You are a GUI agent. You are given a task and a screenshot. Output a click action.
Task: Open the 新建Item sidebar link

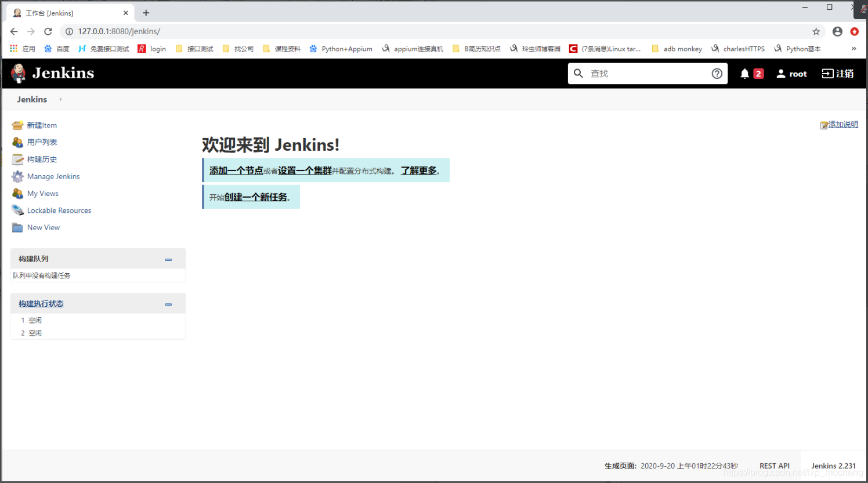tap(42, 125)
